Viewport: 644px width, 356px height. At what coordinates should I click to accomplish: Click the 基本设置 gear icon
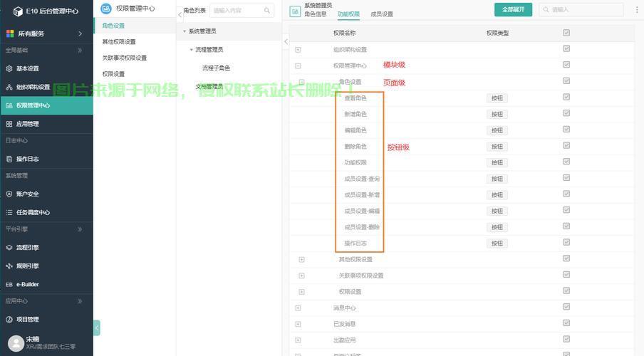click(9, 68)
